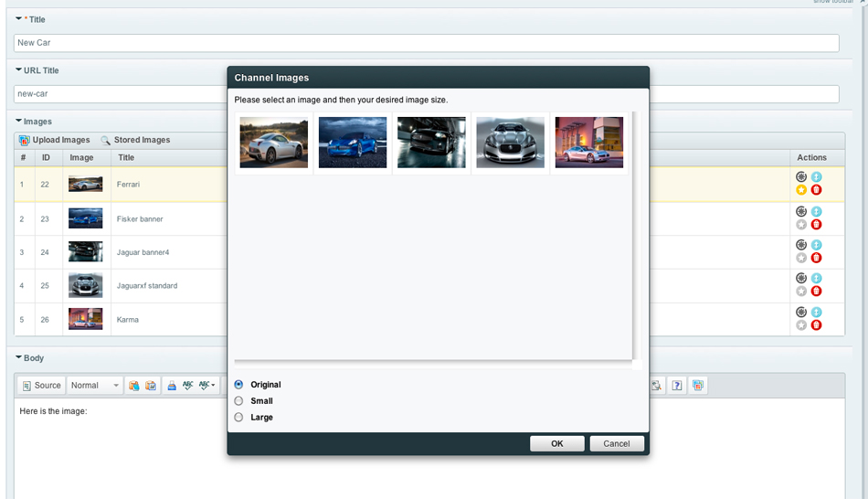
Task: Click the dialog's vertical scrollbar
Action: [637, 236]
